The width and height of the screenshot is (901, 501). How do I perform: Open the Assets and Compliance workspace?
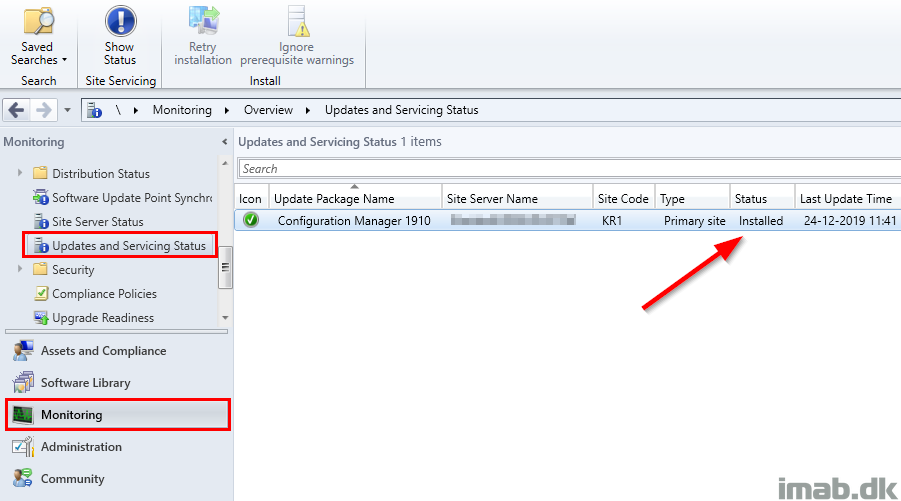(103, 351)
